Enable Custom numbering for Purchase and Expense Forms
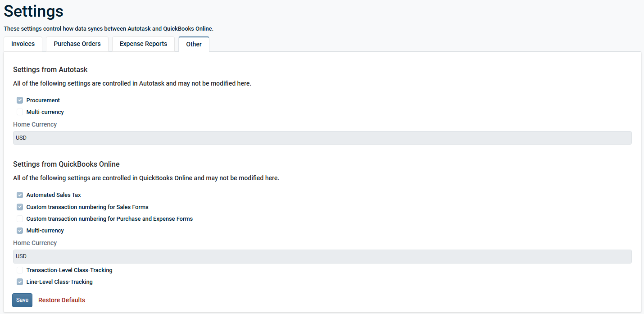644x314 pixels. point(20,219)
